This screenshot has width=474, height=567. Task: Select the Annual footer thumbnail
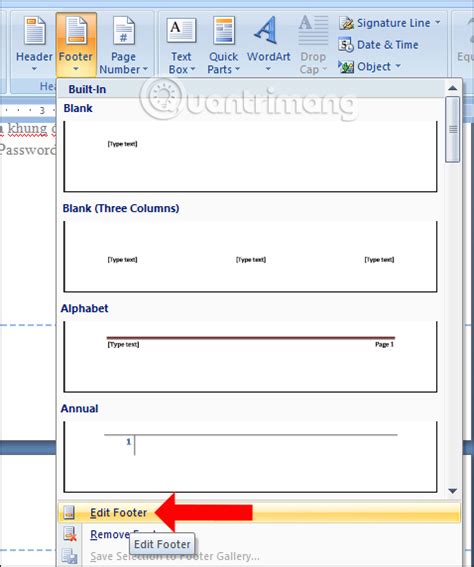click(x=250, y=457)
